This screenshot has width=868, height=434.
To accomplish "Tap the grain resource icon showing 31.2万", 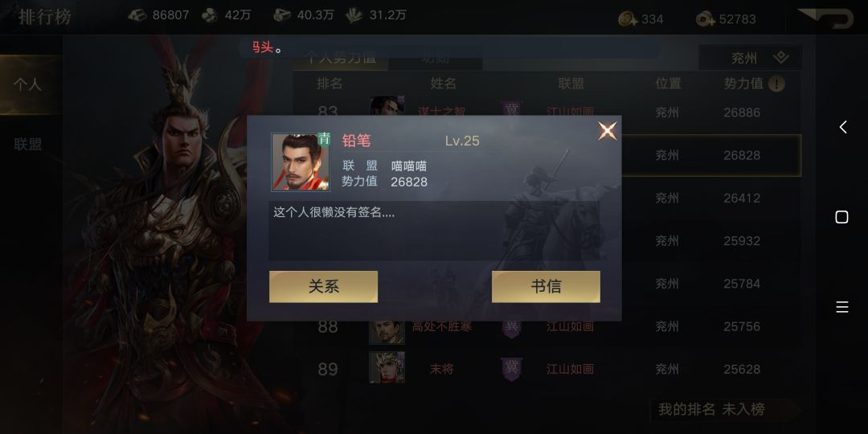I will coord(354,15).
